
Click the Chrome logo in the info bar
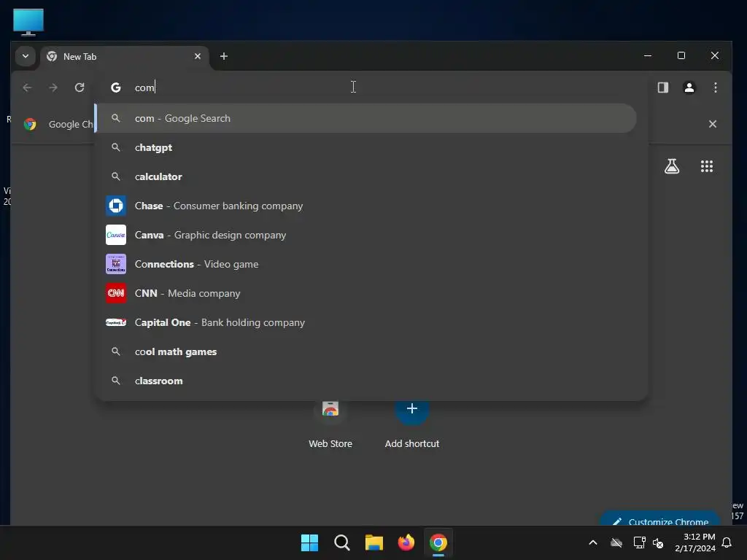[30, 124]
